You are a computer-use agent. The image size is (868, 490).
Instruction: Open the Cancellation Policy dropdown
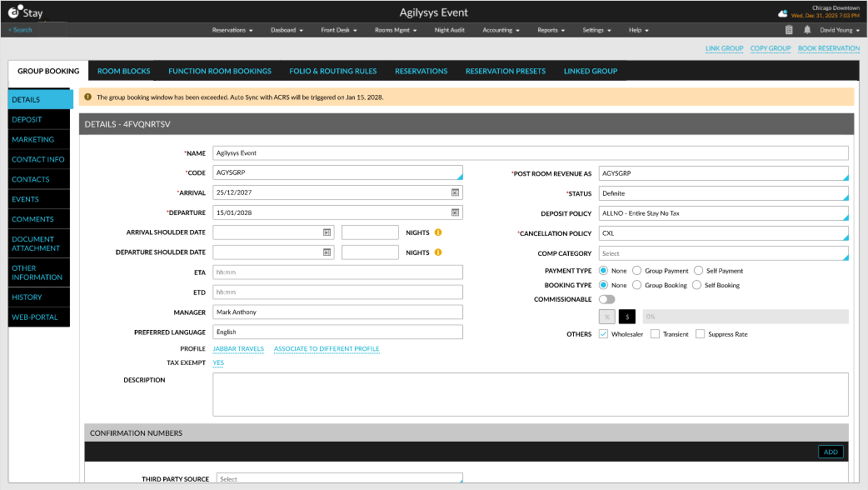(x=724, y=233)
